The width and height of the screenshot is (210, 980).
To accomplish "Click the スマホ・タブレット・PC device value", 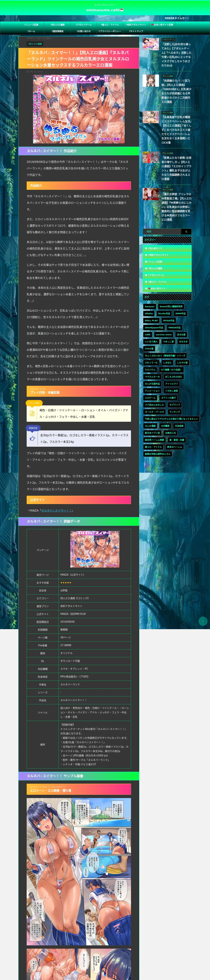I will coord(74,669).
